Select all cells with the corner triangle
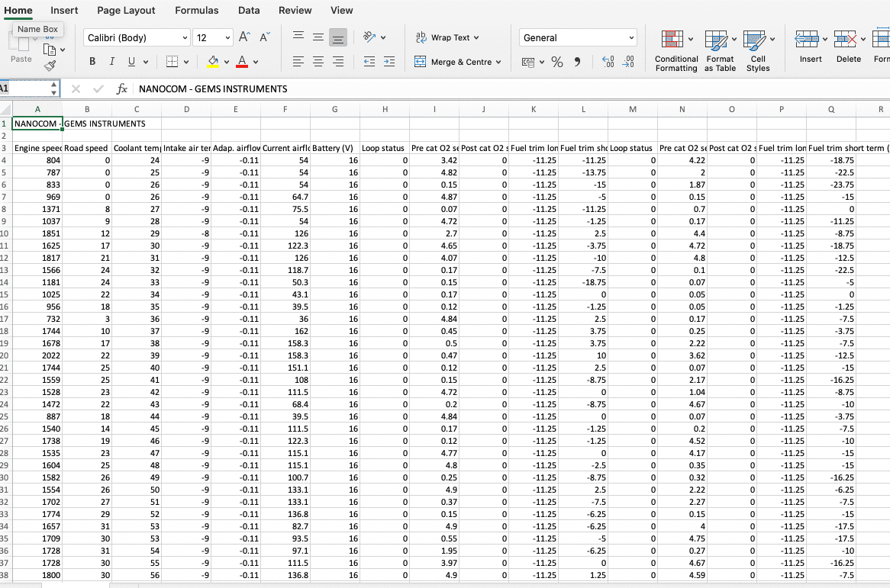The image size is (890, 588). point(6,109)
